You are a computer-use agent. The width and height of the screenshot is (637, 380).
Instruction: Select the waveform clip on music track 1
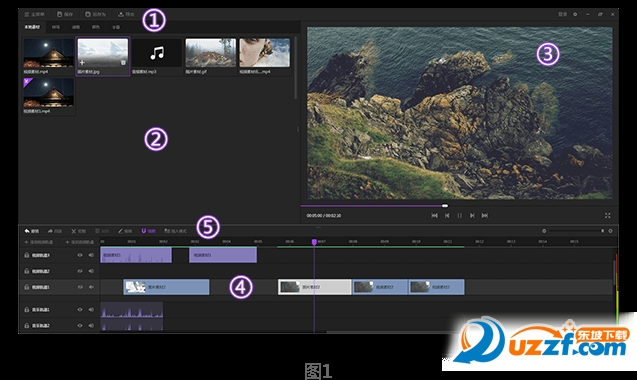click(x=132, y=310)
